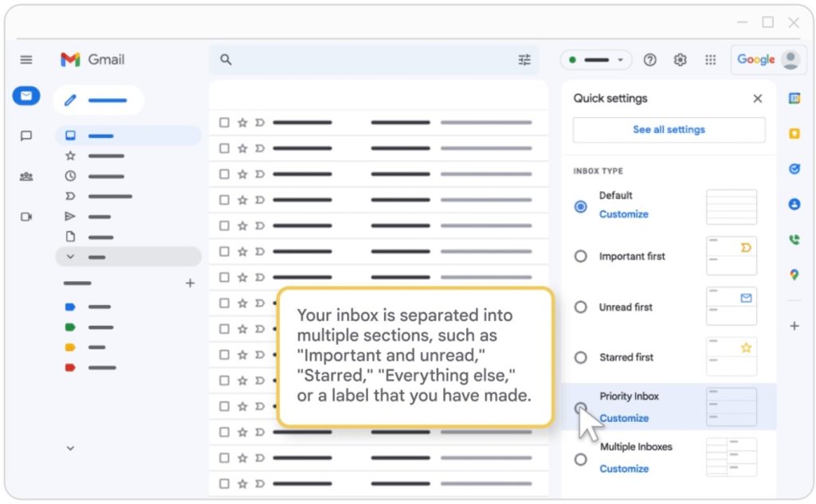
Task: Click the Priority Inbox layout thumbnail
Action: (732, 407)
